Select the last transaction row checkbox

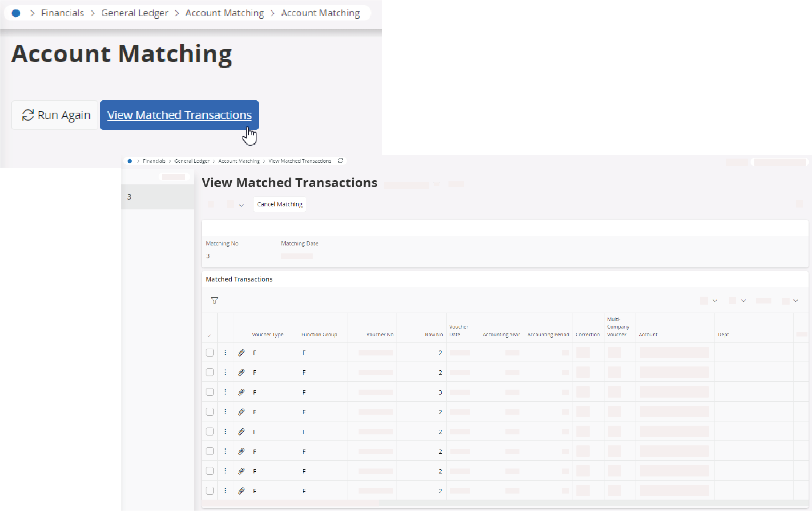pos(209,491)
